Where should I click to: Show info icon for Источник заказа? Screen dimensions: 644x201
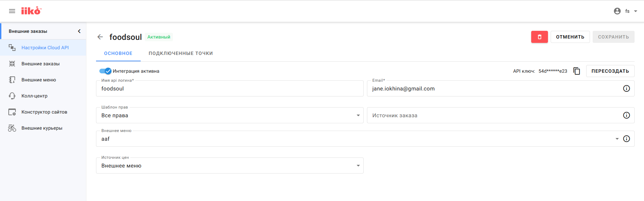click(x=626, y=115)
